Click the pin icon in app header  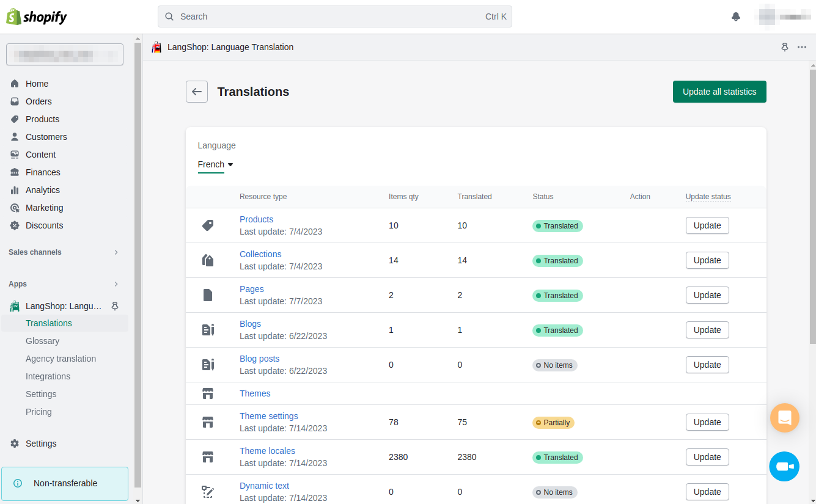785,47
